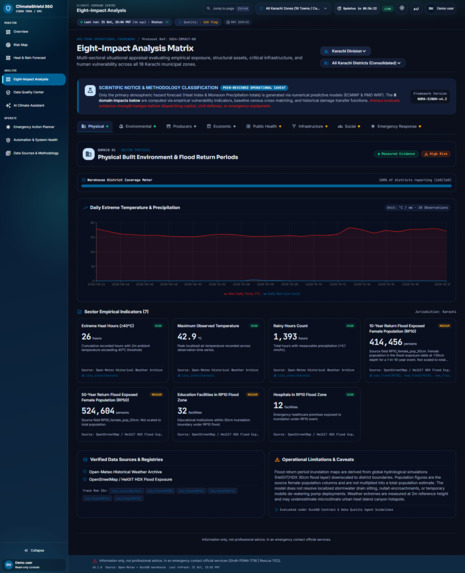This screenshot has height=573, width=465.
Task: Click the Extreme Heat Hours (>40°C) card
Action: (123, 351)
